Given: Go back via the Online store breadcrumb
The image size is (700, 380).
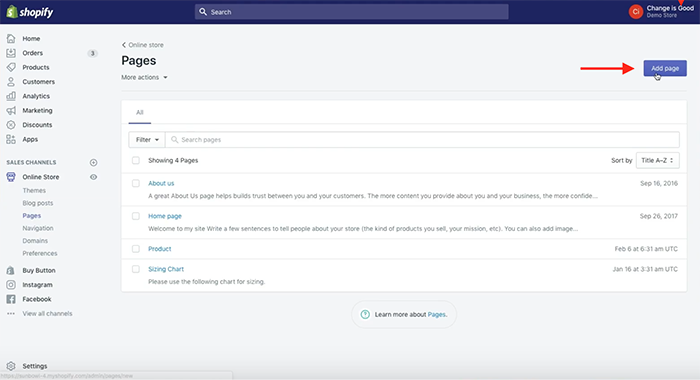Looking at the screenshot, I should click(x=143, y=45).
